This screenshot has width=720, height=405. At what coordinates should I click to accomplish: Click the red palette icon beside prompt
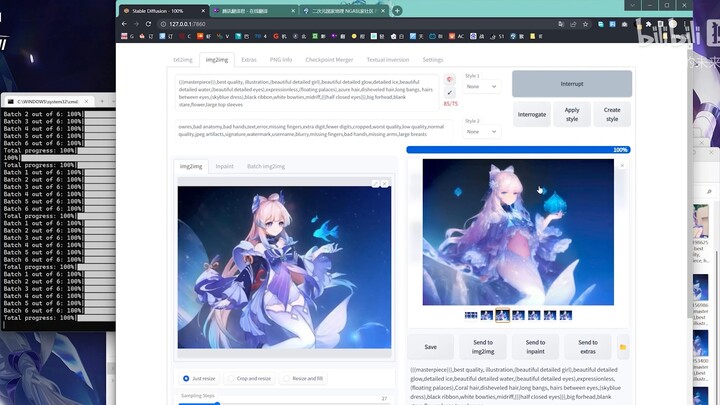click(450, 79)
